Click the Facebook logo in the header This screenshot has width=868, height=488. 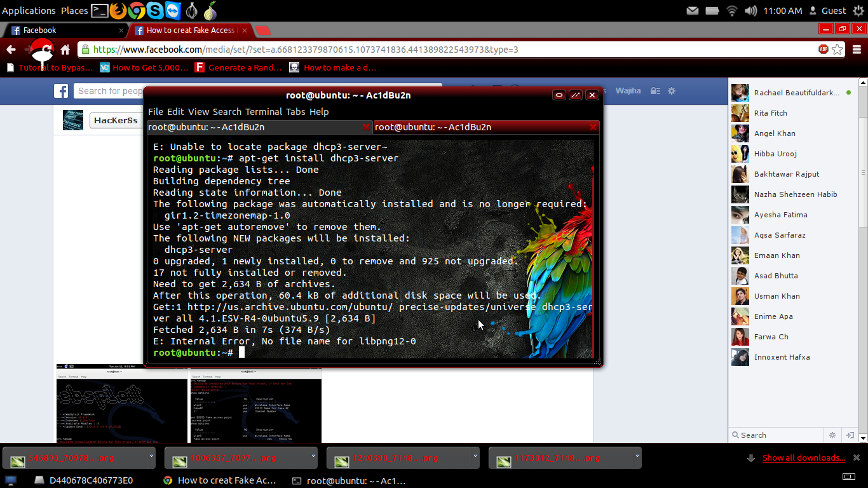[x=61, y=91]
